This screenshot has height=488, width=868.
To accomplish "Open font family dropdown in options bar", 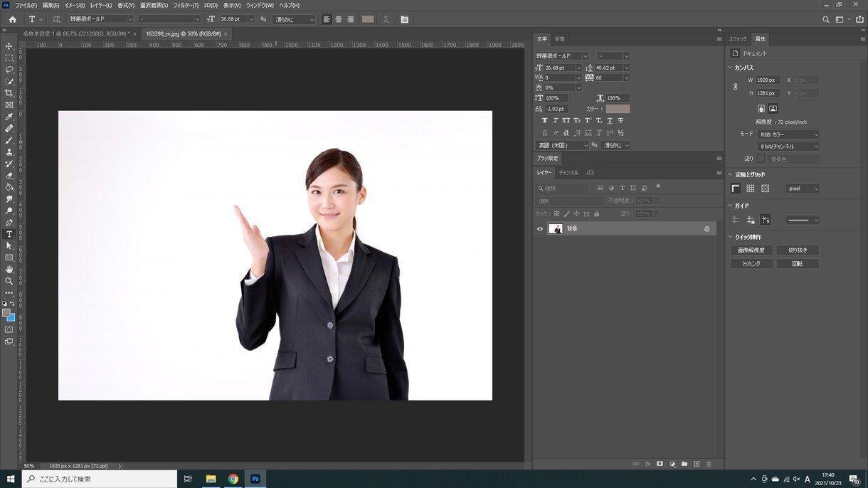I will pyautogui.click(x=129, y=19).
